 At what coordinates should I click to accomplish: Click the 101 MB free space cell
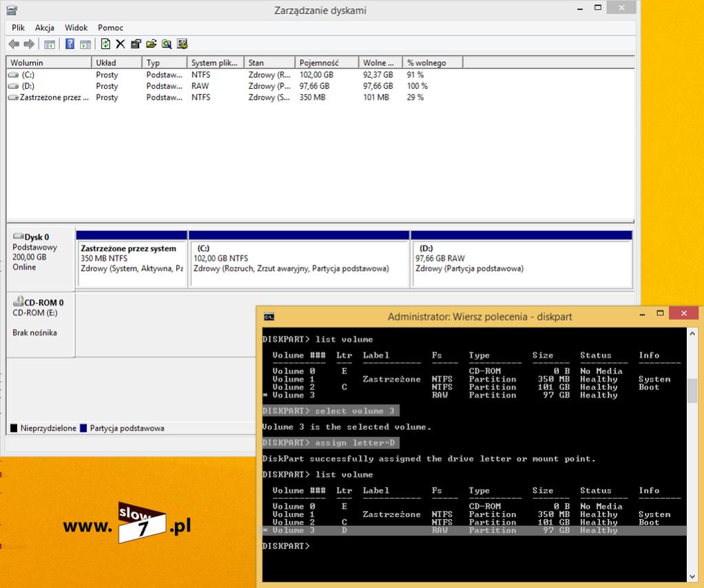(x=376, y=98)
